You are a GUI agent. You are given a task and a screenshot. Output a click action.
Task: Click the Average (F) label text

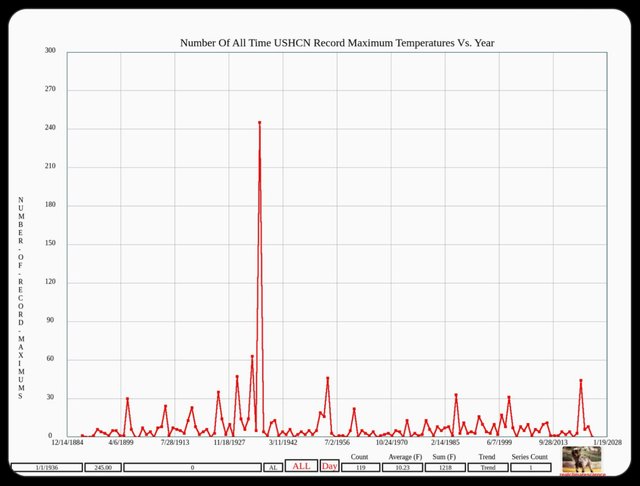[405, 457]
